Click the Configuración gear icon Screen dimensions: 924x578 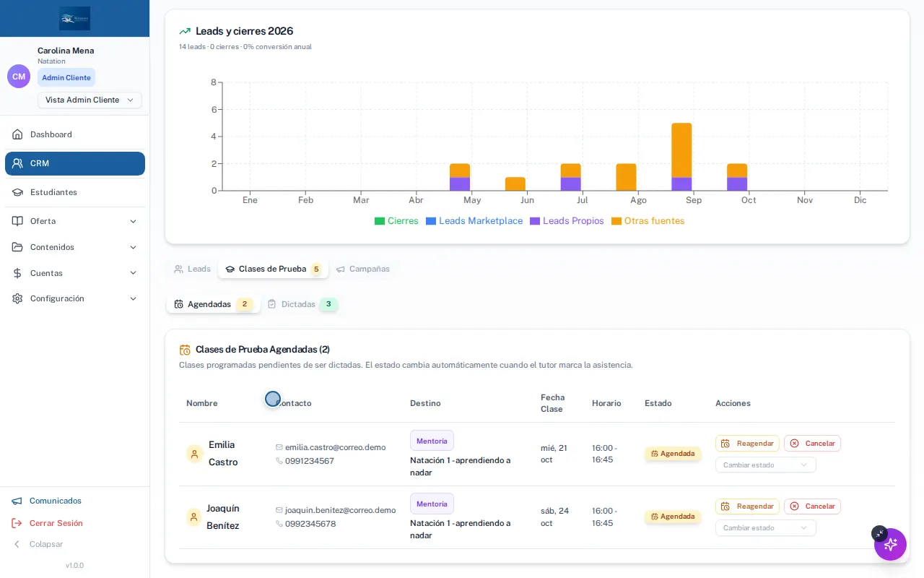[17, 298]
